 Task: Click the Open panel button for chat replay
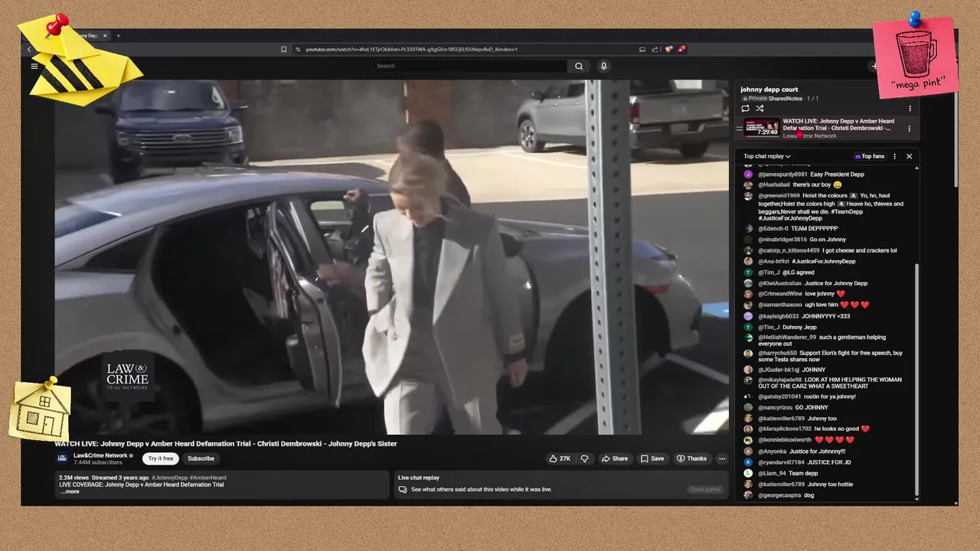click(x=705, y=489)
